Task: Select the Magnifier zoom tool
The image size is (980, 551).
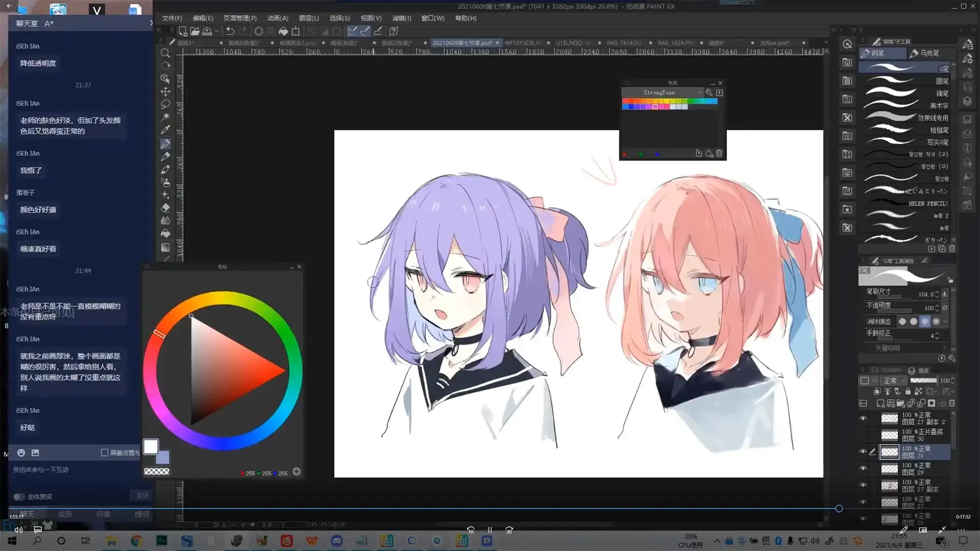Action: click(165, 53)
